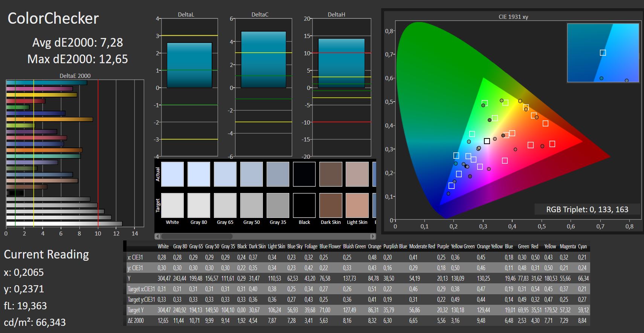Click the swatch strip's left scroll arrow

point(158,236)
